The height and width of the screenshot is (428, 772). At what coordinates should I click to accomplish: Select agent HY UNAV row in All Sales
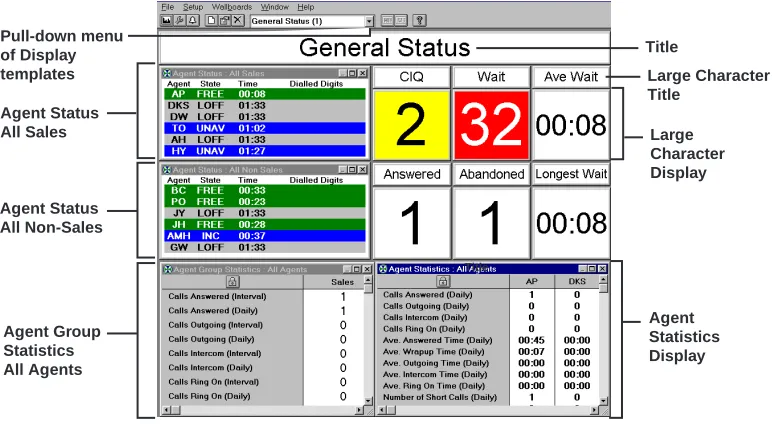[x=265, y=151]
